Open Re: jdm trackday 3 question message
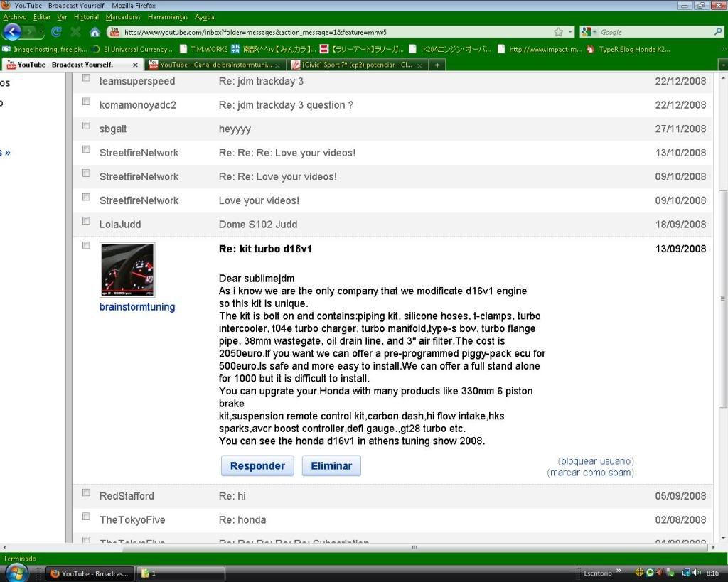This screenshot has width=728, height=582. [286, 105]
